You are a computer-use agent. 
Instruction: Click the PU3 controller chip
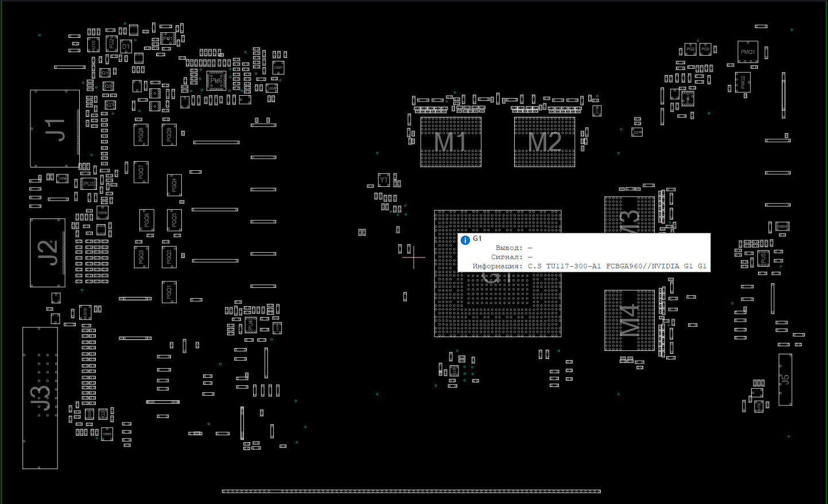pos(88,184)
